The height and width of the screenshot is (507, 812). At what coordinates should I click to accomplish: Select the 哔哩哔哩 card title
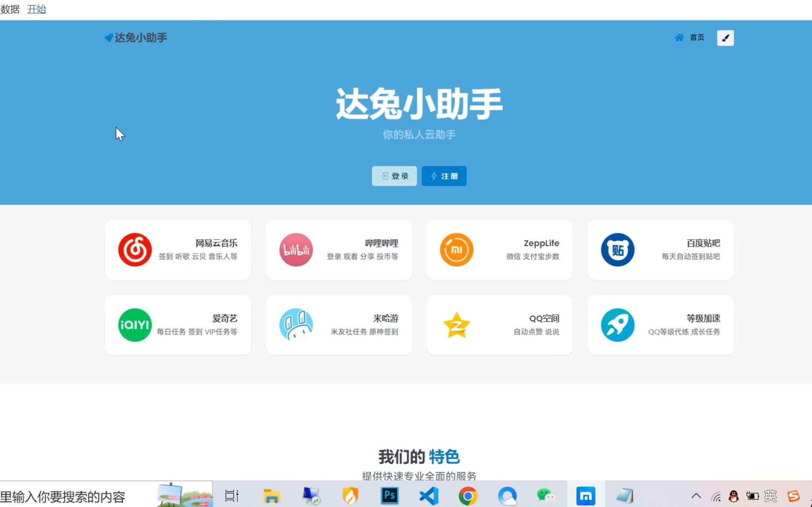382,243
